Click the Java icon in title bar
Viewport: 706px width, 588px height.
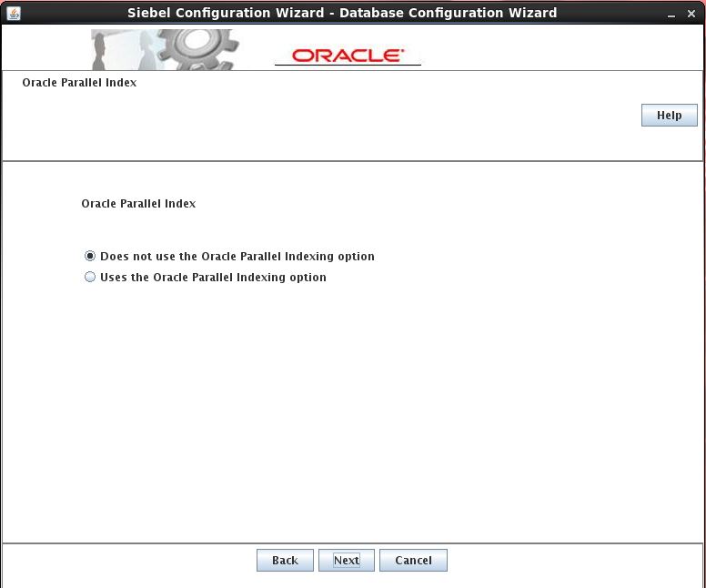(14, 13)
